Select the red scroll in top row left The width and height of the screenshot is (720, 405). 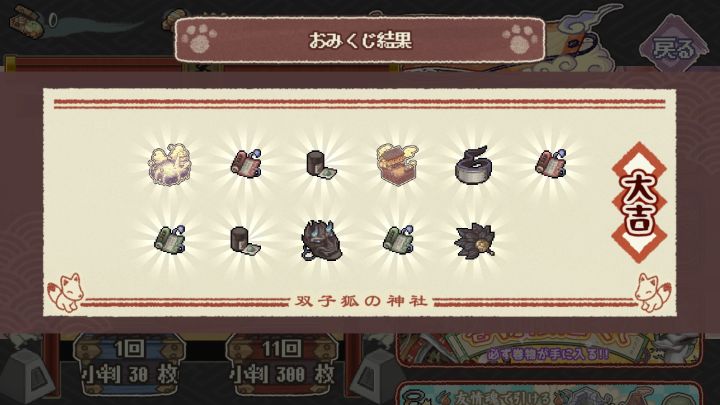click(x=246, y=164)
